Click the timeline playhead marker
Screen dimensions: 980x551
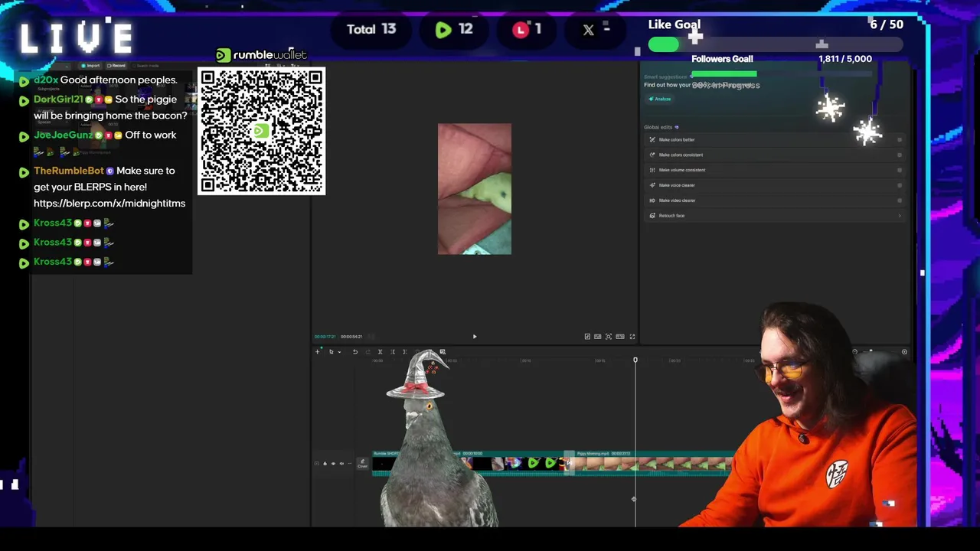tap(635, 360)
